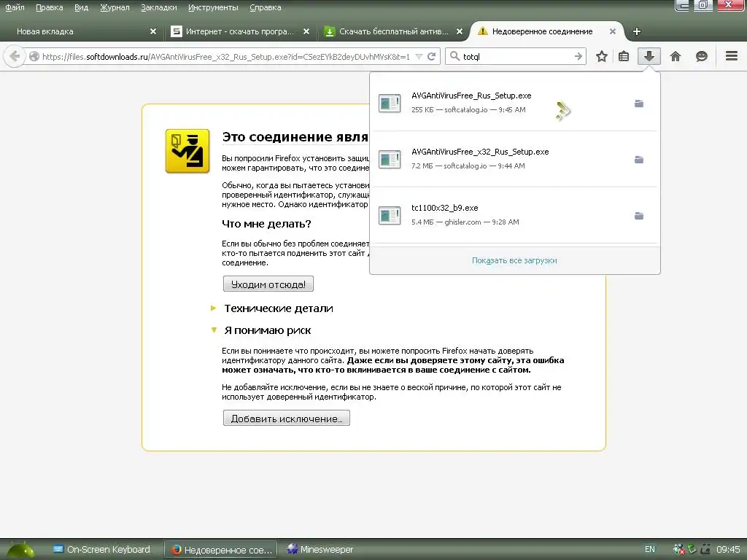Screen dimensions: 747x560
Task: Click the yellow security officer warning icon
Action: tap(187, 151)
